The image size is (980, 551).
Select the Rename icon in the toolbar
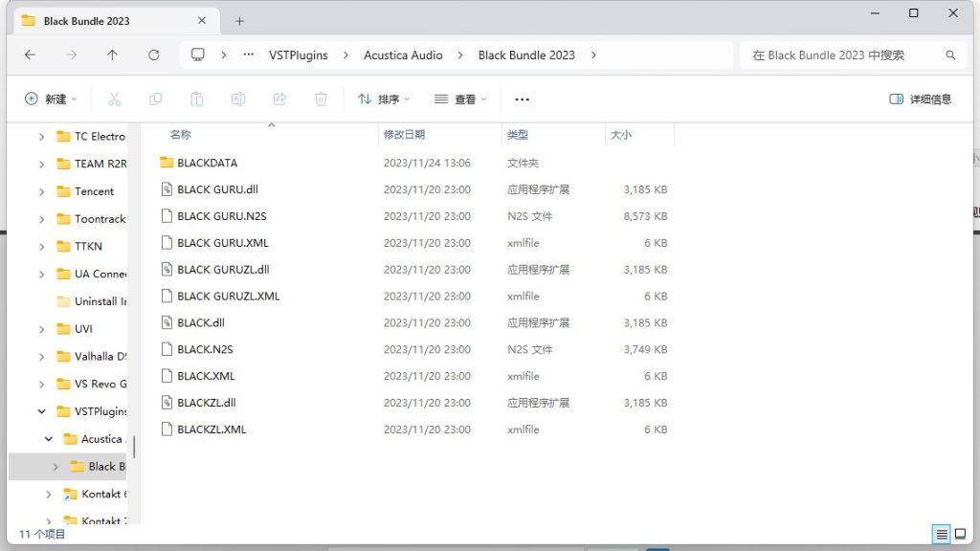tap(238, 99)
